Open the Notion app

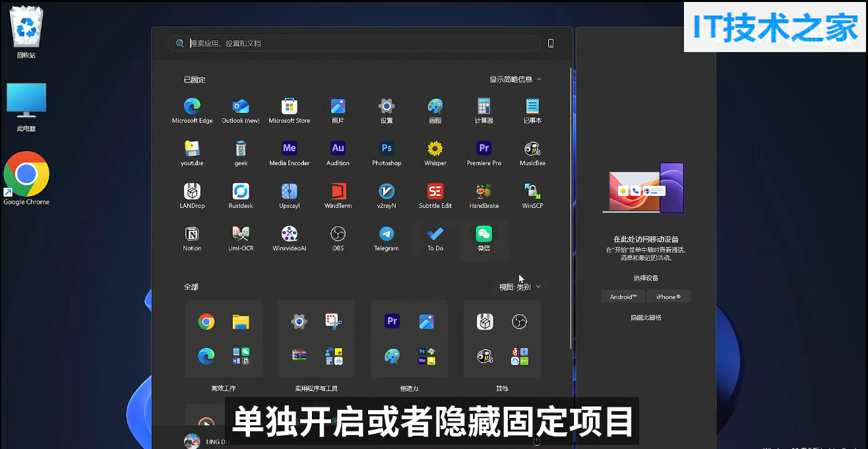click(x=192, y=238)
